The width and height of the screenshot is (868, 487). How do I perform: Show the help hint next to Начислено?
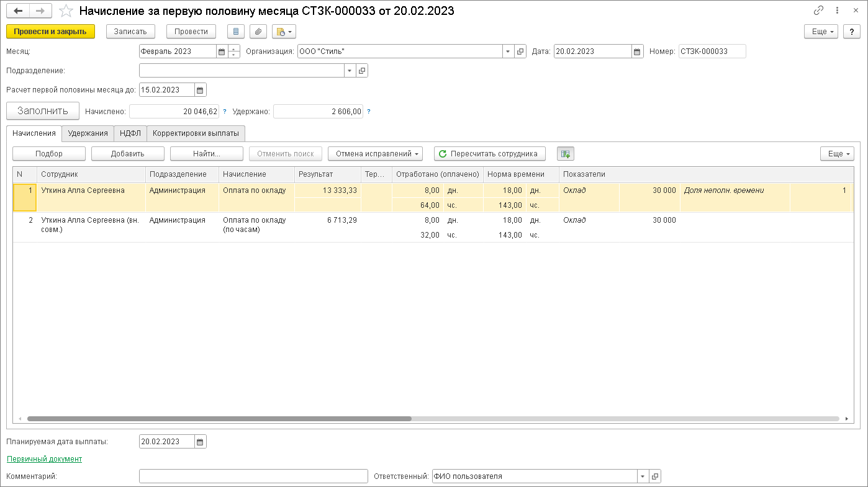[225, 112]
